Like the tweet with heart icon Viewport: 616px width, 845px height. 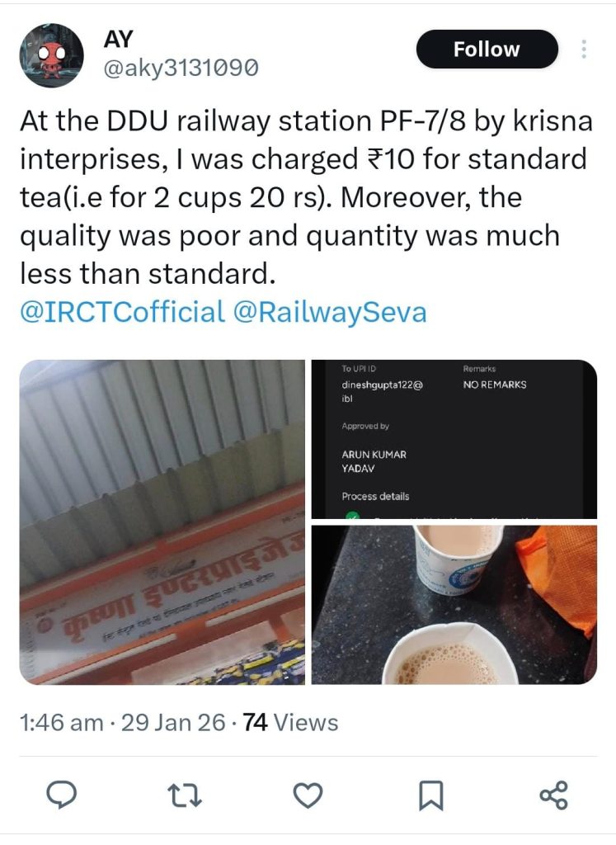(x=308, y=795)
